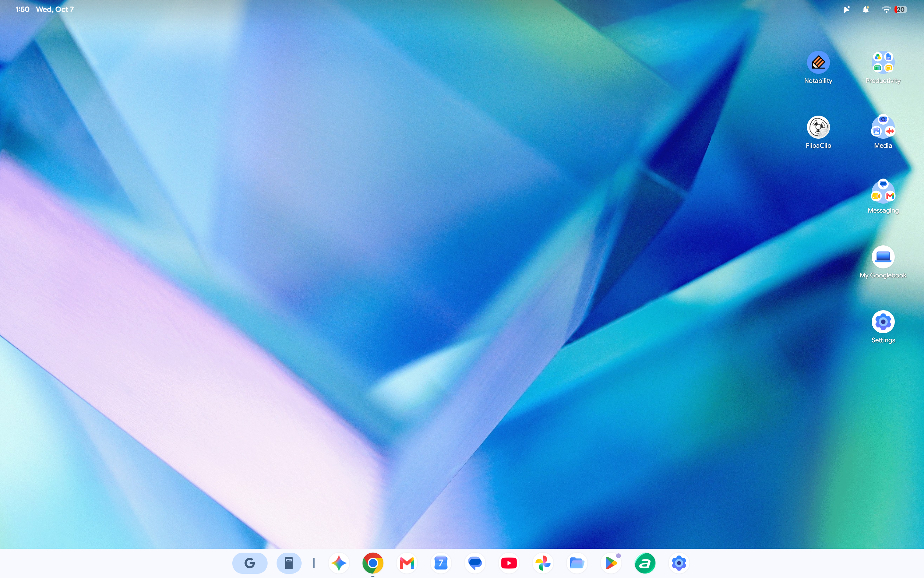Open the Media folder
The width and height of the screenshot is (924, 578).
point(883,127)
